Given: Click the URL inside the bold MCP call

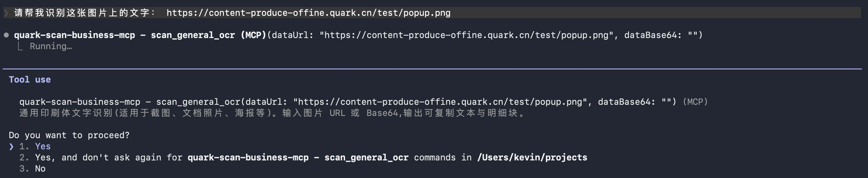Looking at the screenshot, I should pyautogui.click(x=466, y=35).
